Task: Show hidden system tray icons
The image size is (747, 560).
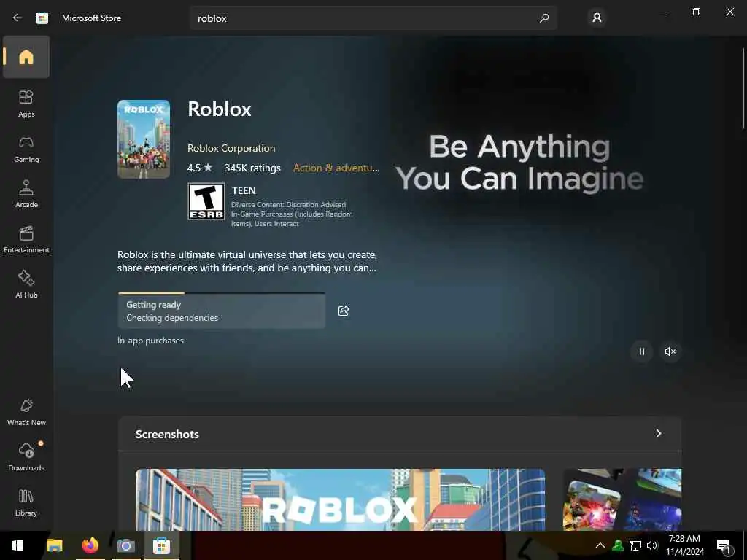Action: coord(600,545)
